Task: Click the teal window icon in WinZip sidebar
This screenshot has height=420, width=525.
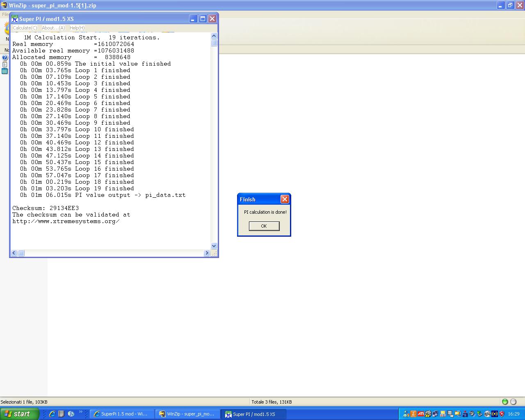Action: (x=5, y=71)
